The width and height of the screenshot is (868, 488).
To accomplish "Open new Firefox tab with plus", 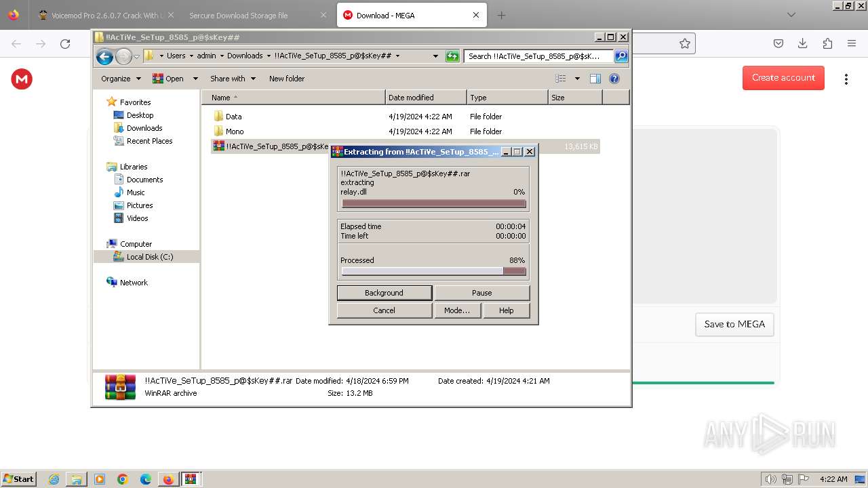I will (x=501, y=15).
